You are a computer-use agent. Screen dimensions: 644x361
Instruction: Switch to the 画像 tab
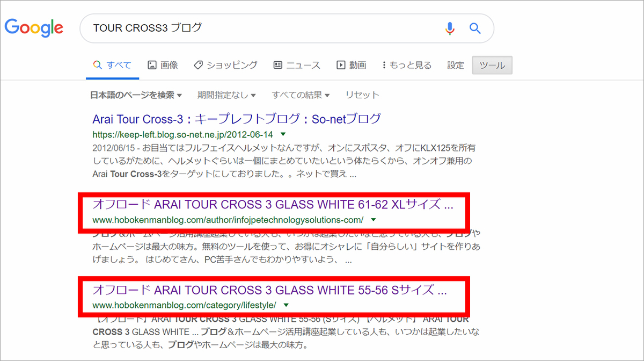point(163,65)
